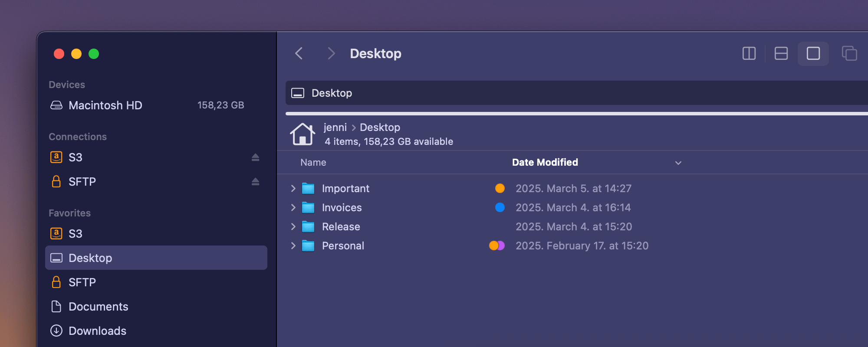The width and height of the screenshot is (868, 347).
Task: Select SFTP under Connections
Action: click(x=156, y=182)
